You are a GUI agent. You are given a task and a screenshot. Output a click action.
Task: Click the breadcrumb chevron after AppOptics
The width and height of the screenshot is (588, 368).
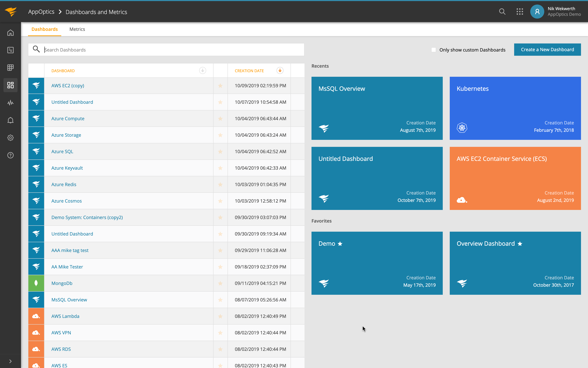point(60,12)
